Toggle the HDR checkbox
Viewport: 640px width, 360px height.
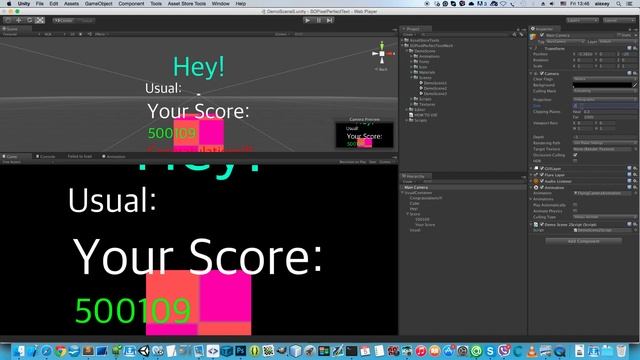pyautogui.click(x=575, y=161)
